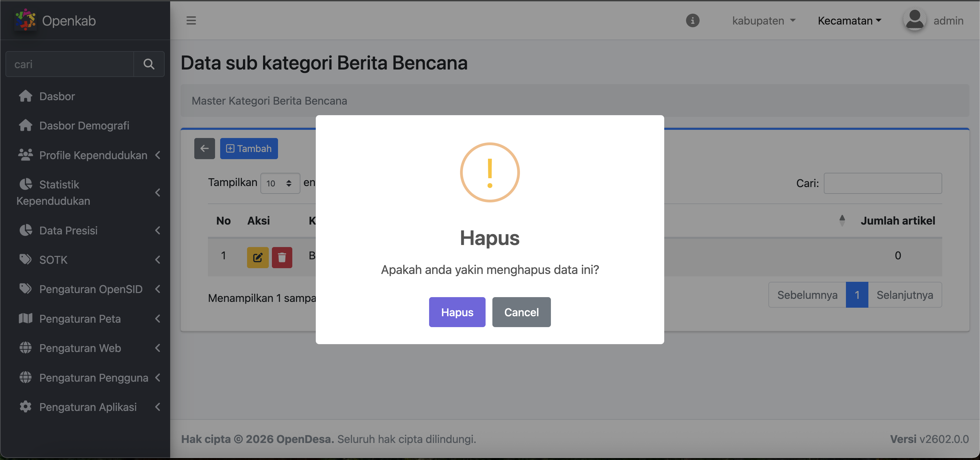The height and width of the screenshot is (460, 980).
Task: Click the info circle icon in header
Action: [x=692, y=20]
